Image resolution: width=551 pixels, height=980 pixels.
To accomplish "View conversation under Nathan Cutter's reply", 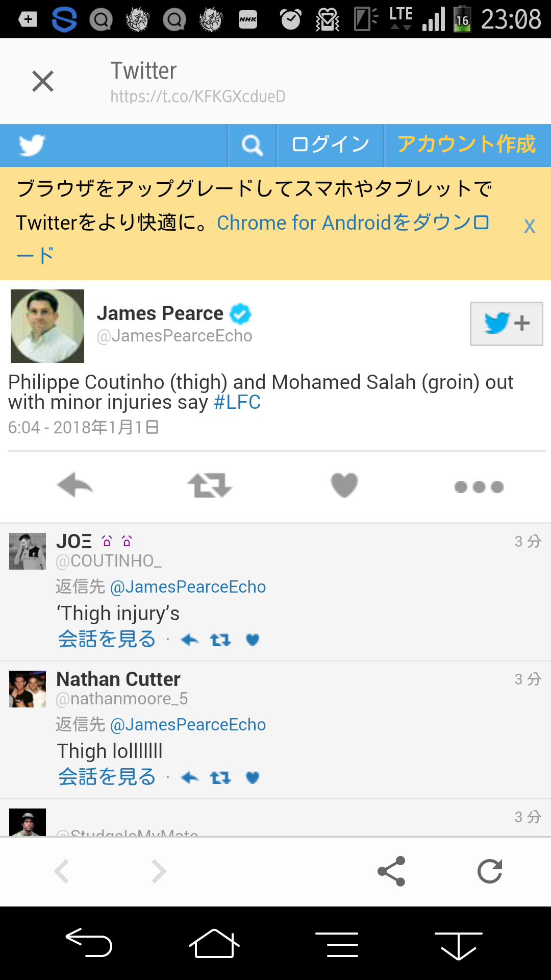I will click(107, 777).
